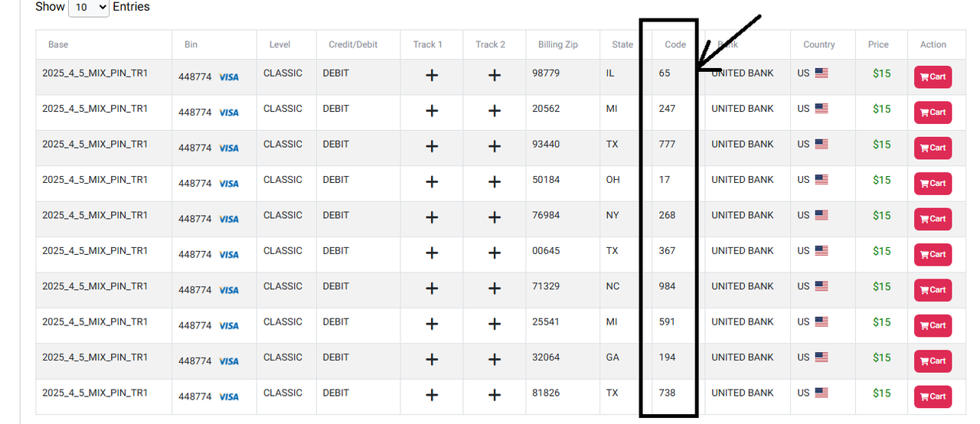Click the VISA logo in the 98779 row

(x=229, y=77)
